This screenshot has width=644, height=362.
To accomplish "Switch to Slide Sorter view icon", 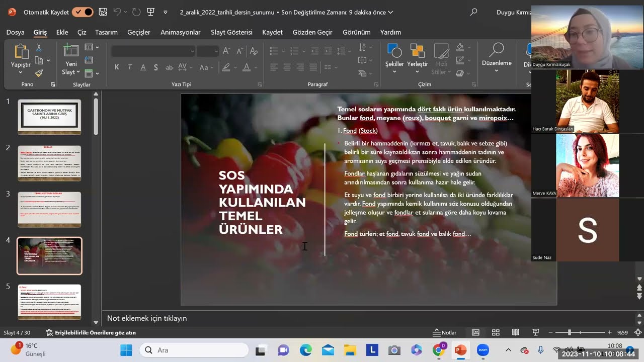I will (x=496, y=332).
